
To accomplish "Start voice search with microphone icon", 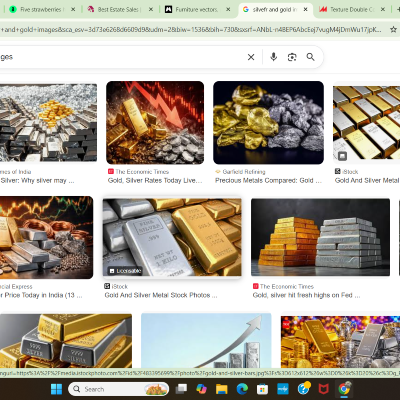I will pyautogui.click(x=274, y=57).
